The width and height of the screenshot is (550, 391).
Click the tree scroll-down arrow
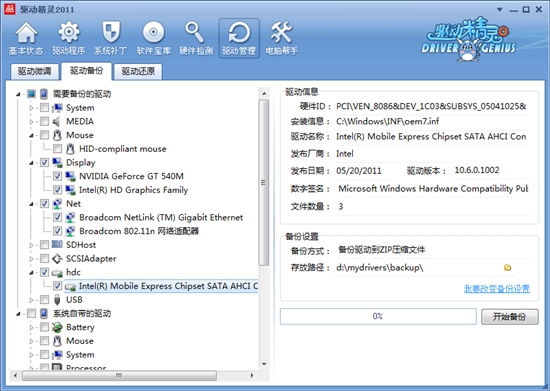point(264,364)
